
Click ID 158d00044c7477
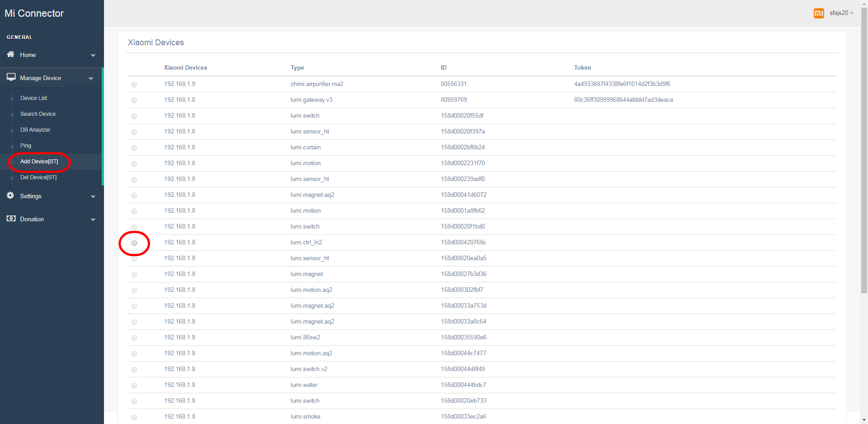tap(463, 353)
